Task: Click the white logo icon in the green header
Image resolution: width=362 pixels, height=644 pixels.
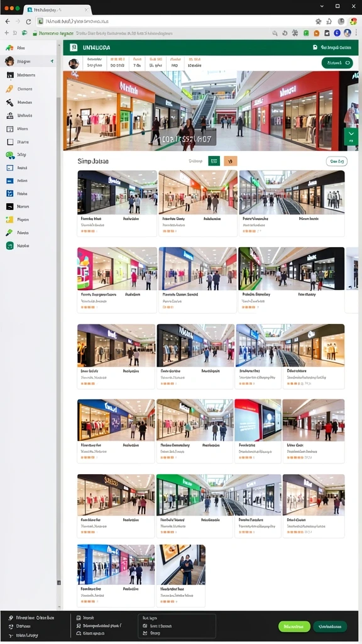Action: (74, 48)
